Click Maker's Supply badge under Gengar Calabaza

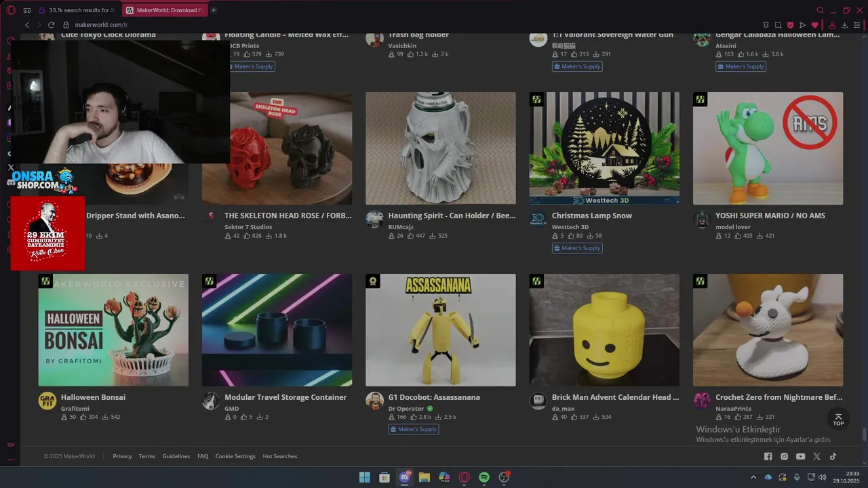(x=741, y=66)
